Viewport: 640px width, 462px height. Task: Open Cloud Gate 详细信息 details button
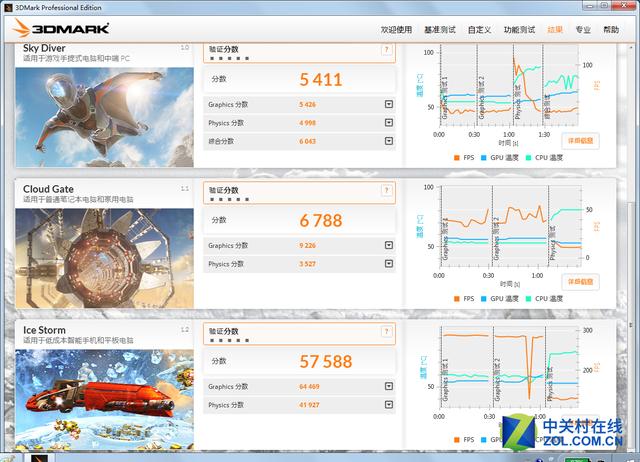580,282
